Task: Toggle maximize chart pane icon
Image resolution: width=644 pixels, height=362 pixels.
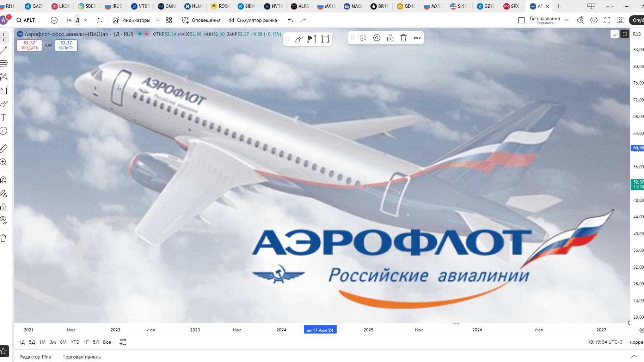Action: point(625,34)
